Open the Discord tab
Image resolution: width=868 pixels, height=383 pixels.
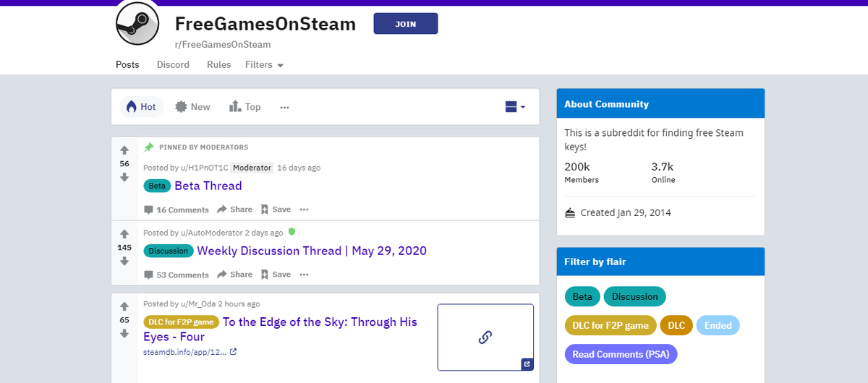173,64
